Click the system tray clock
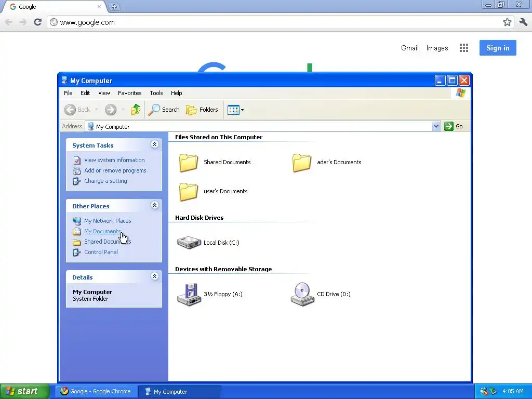 tap(513, 392)
